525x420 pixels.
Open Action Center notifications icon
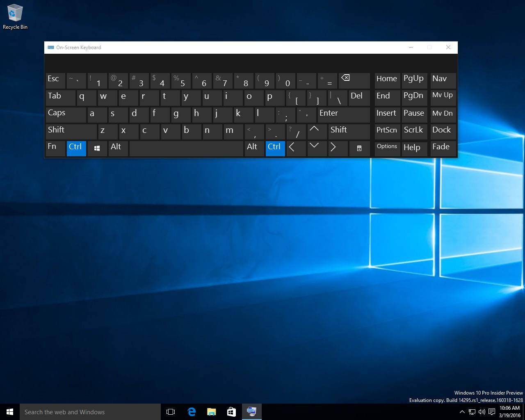[x=492, y=412]
